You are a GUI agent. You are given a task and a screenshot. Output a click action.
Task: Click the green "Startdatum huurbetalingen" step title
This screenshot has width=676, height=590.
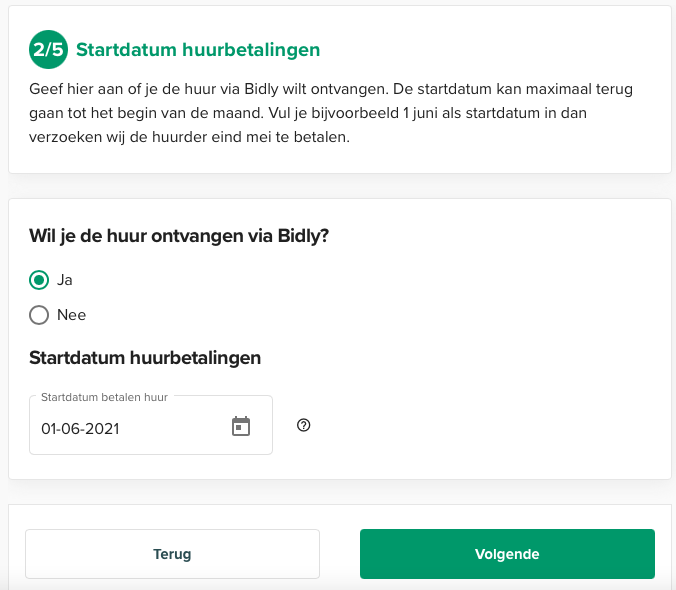[x=198, y=50]
